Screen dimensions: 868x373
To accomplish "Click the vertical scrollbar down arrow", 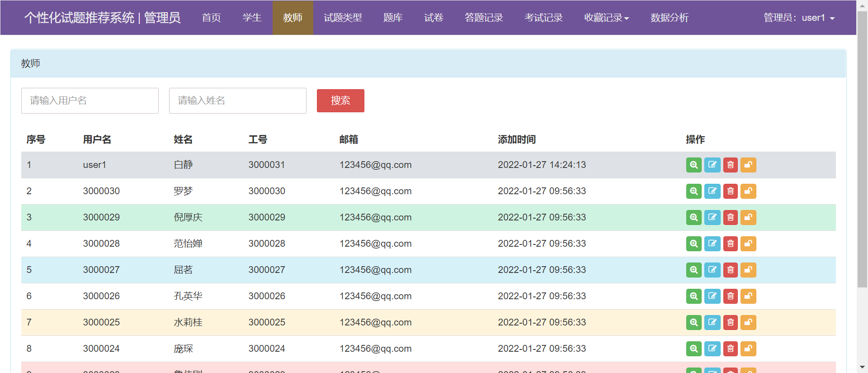I will 862,367.
